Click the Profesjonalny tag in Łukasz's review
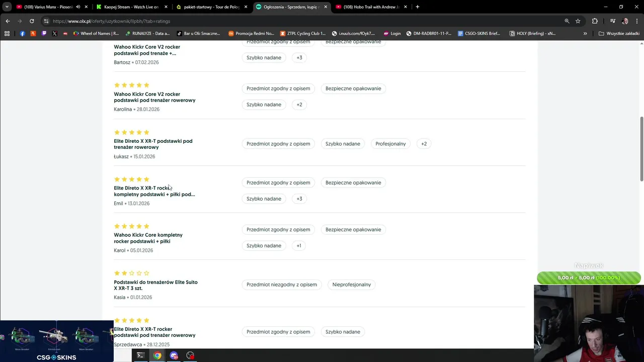Viewport: 644px width, 362px height. 390,144
